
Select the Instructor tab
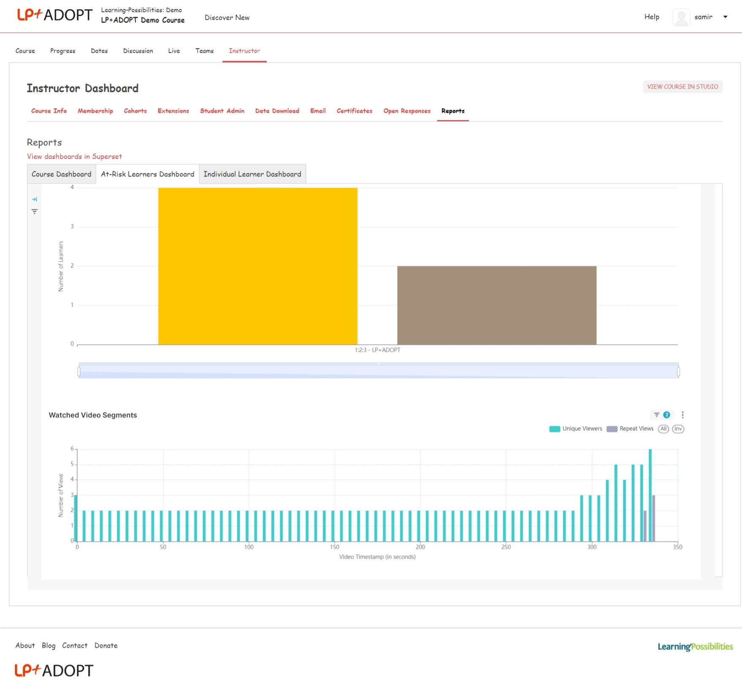(x=244, y=51)
